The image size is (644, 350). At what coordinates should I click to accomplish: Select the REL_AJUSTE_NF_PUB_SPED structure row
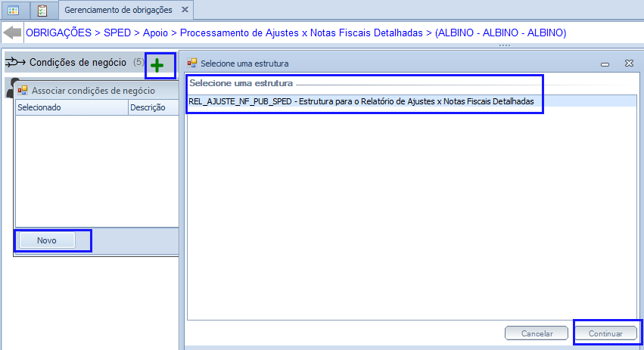pos(412,101)
